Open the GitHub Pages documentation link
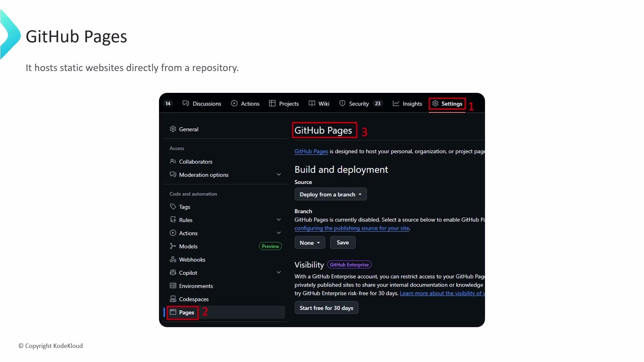This screenshot has width=644, height=362. coord(311,152)
